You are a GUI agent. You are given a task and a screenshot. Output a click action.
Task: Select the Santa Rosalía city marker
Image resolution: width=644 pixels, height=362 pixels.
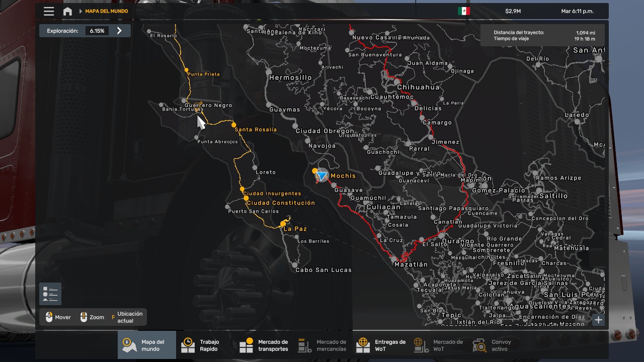234,125
